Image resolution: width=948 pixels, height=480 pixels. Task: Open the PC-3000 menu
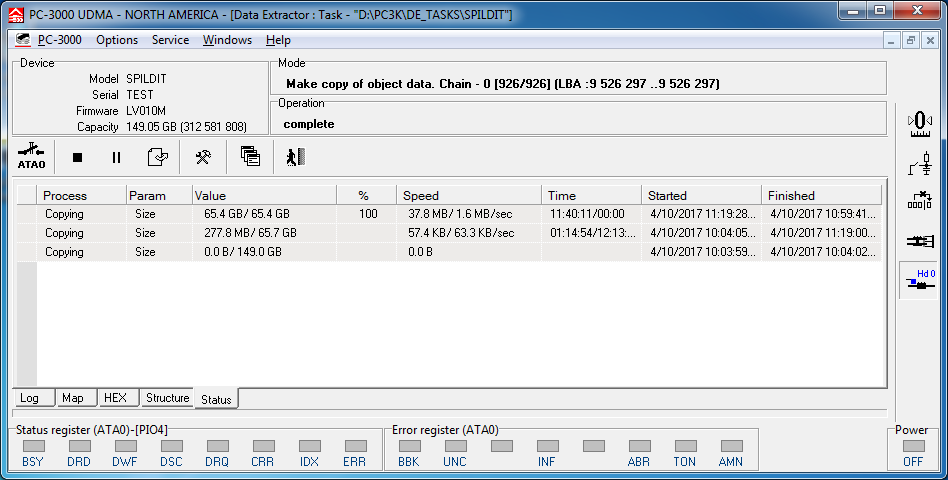tap(60, 40)
